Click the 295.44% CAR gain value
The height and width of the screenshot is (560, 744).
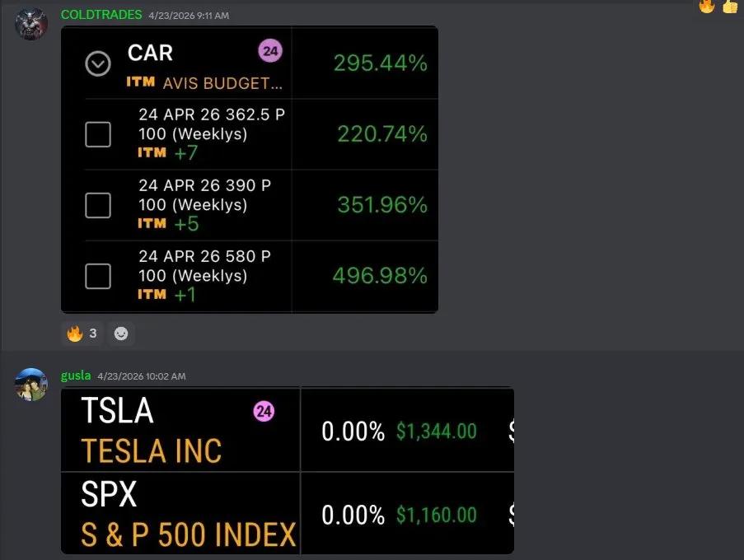pos(380,63)
